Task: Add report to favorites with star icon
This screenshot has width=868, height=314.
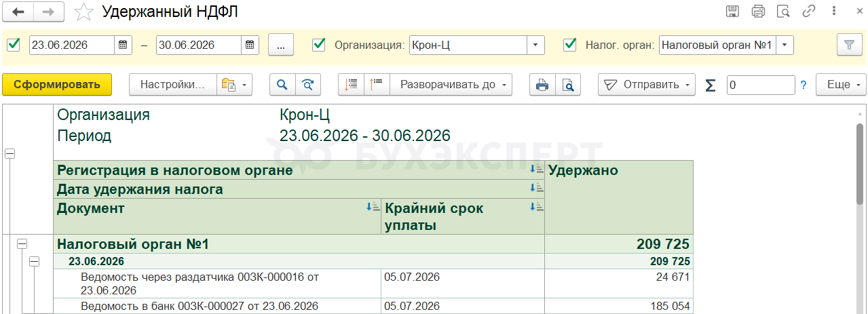Action: tap(83, 12)
